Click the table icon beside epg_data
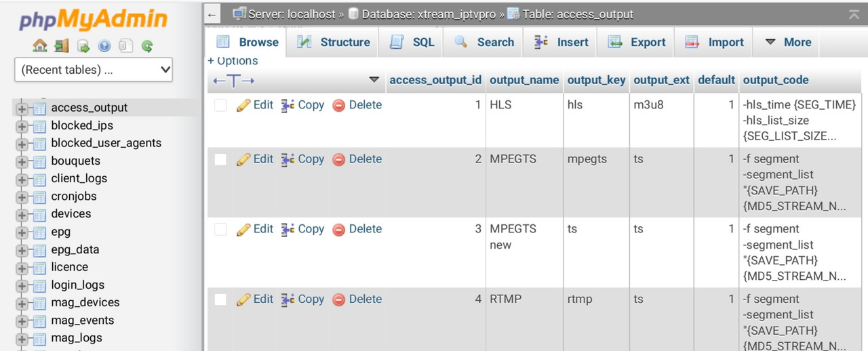868x351 pixels. point(40,250)
